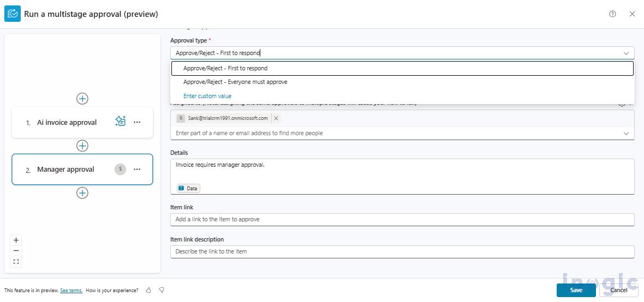
Task: Fit the stage canvas to view
Action: click(16, 261)
